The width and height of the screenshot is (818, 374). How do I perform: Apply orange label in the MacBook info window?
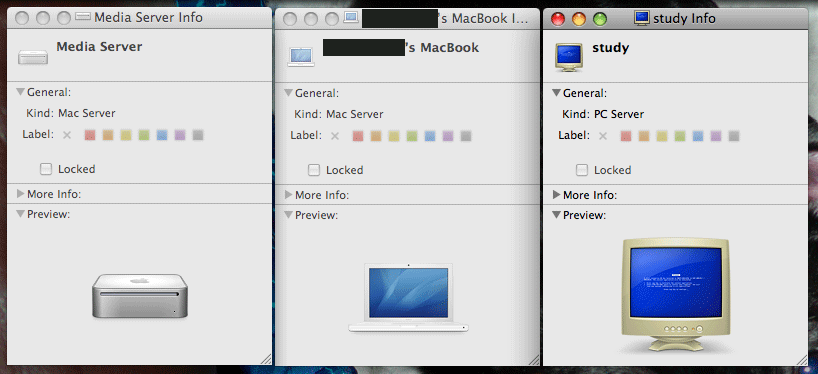point(376,136)
